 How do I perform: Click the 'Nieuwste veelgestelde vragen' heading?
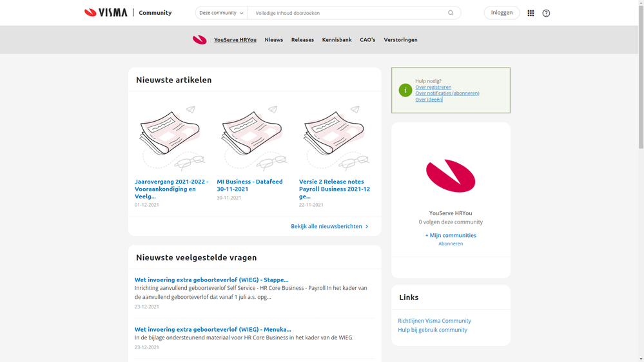pos(197,258)
